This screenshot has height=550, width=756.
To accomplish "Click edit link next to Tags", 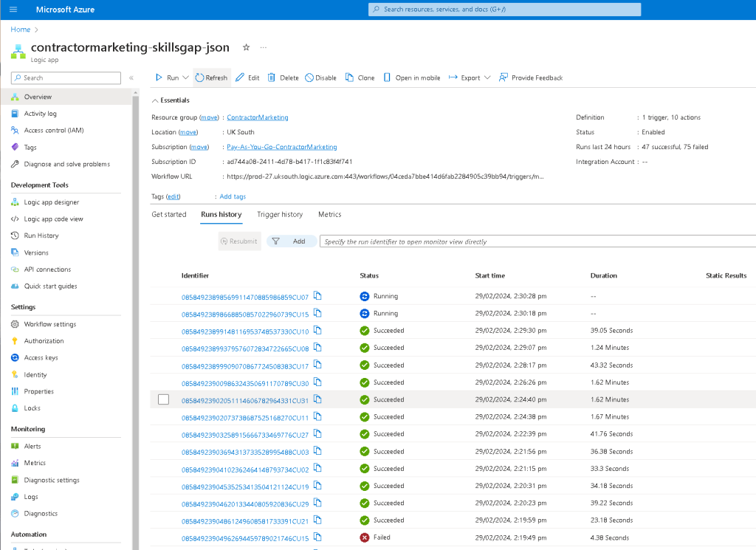I will (173, 196).
